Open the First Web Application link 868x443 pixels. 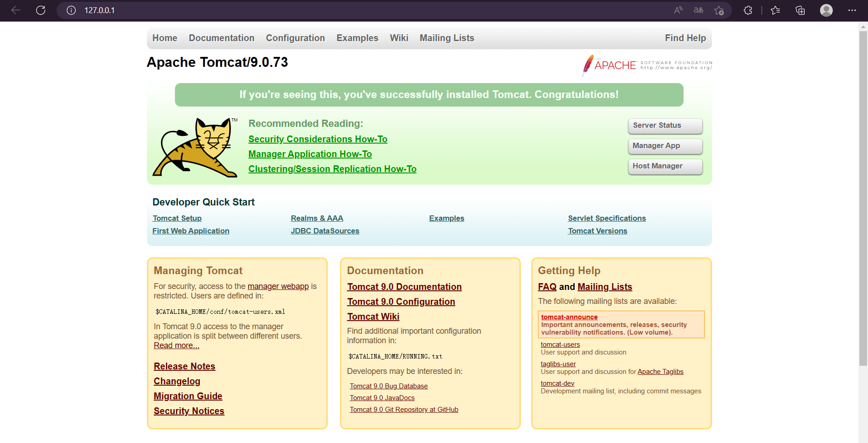[191, 231]
